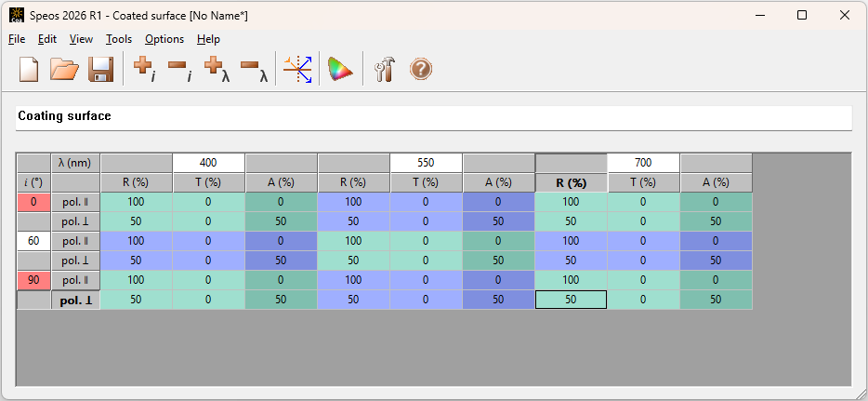Select 700 nm A cell, angle 0 pol. ⊥
868x401 pixels.
(716, 221)
